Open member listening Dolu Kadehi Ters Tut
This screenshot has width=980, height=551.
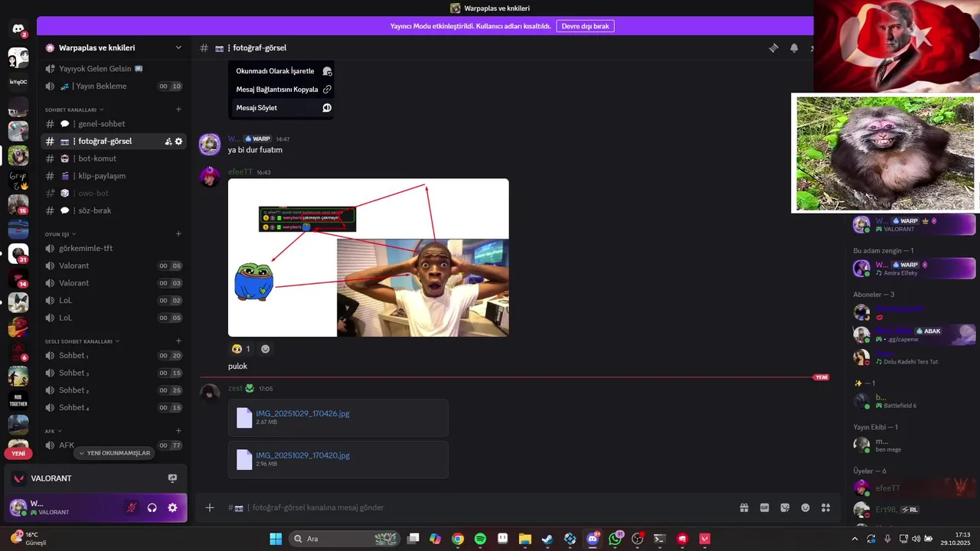914,357
